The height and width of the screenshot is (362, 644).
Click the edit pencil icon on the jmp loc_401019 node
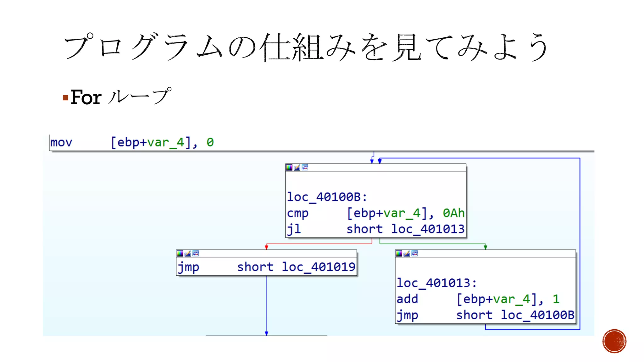pos(188,254)
